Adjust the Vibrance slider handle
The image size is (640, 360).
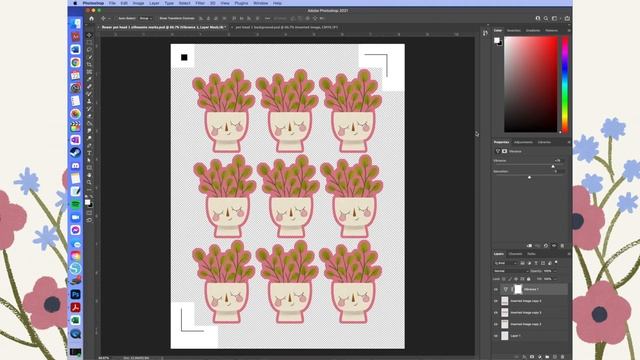tap(553, 167)
